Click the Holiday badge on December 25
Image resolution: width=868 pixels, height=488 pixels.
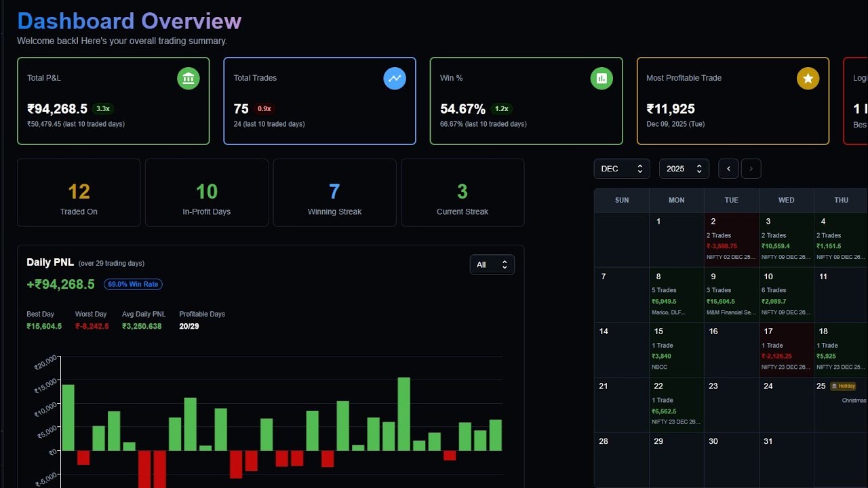[x=844, y=386]
